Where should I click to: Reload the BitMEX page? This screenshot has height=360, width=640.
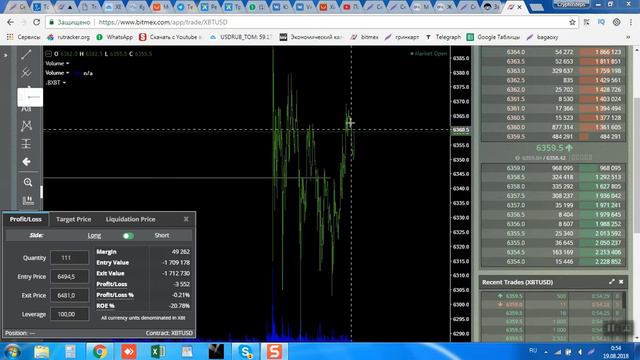37,22
